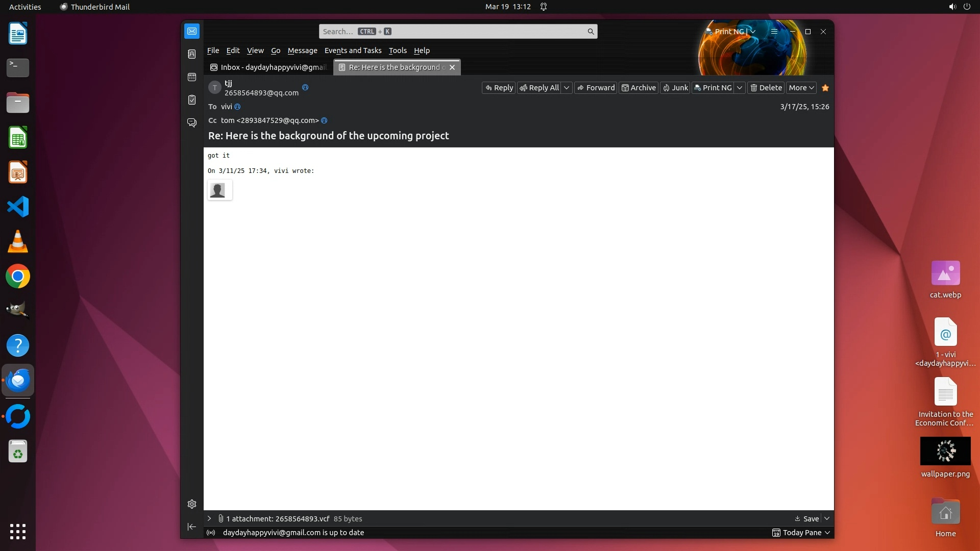
Task: Open VLC from the Ubuntu dock
Action: click(x=18, y=241)
